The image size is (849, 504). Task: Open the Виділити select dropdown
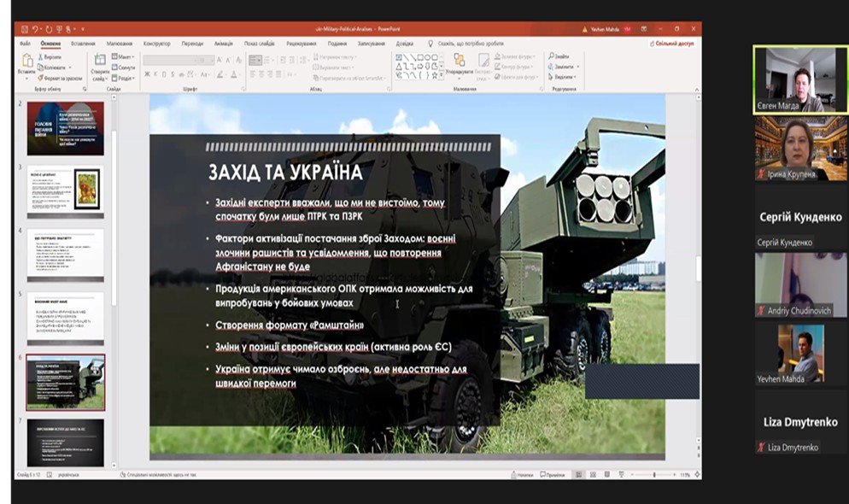point(563,78)
